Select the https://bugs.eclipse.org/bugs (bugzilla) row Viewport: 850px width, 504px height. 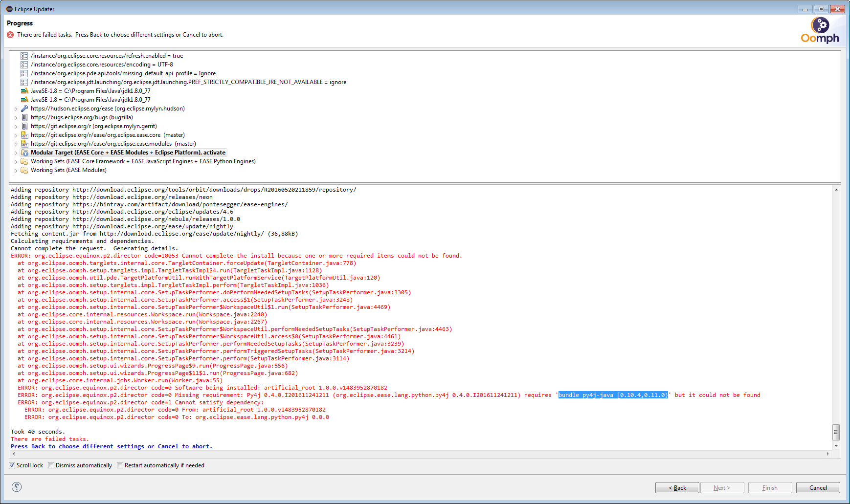[82, 117]
